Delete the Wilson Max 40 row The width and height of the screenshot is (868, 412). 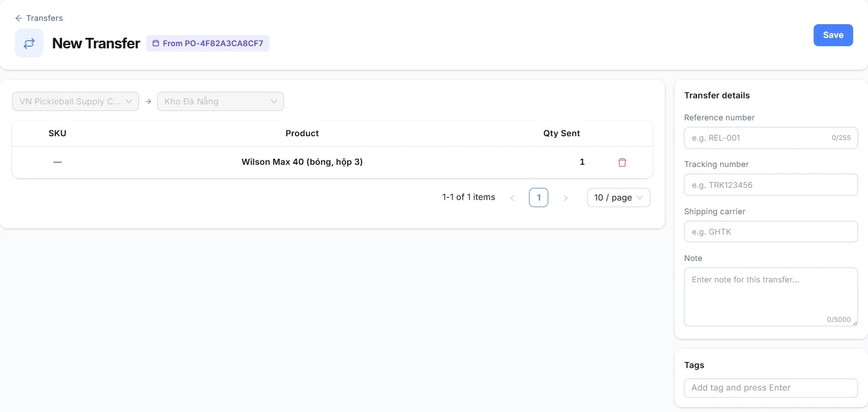[622, 162]
